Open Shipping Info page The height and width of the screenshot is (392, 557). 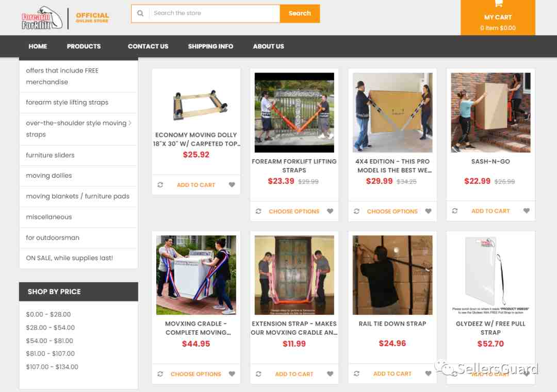pyautogui.click(x=210, y=46)
